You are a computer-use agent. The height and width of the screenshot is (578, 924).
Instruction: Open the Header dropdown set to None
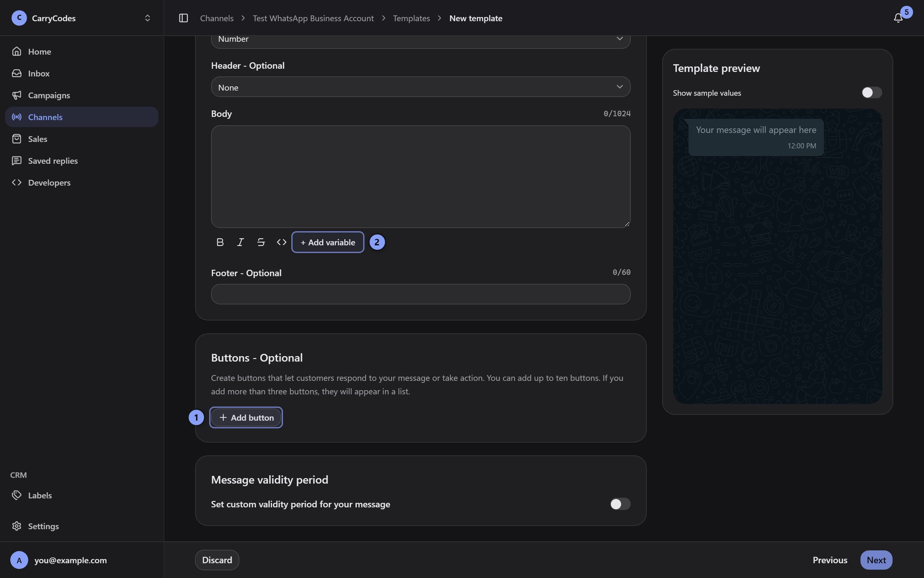point(420,87)
